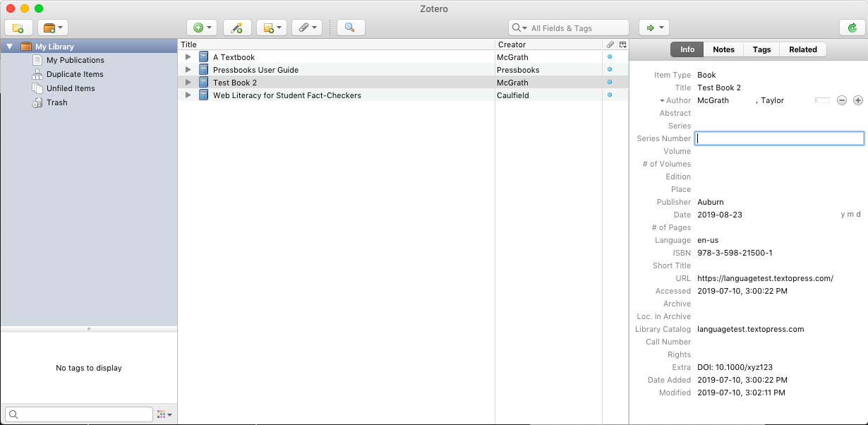Click the blue attachment dot for A Textbook
This screenshot has width=868, height=425.
pyautogui.click(x=610, y=56)
